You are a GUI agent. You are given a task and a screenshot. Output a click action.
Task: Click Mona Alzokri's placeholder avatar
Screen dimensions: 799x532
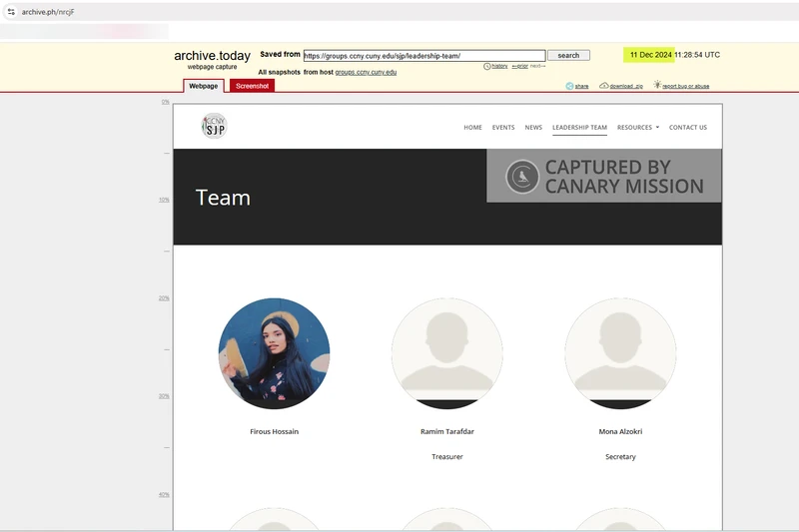620,353
